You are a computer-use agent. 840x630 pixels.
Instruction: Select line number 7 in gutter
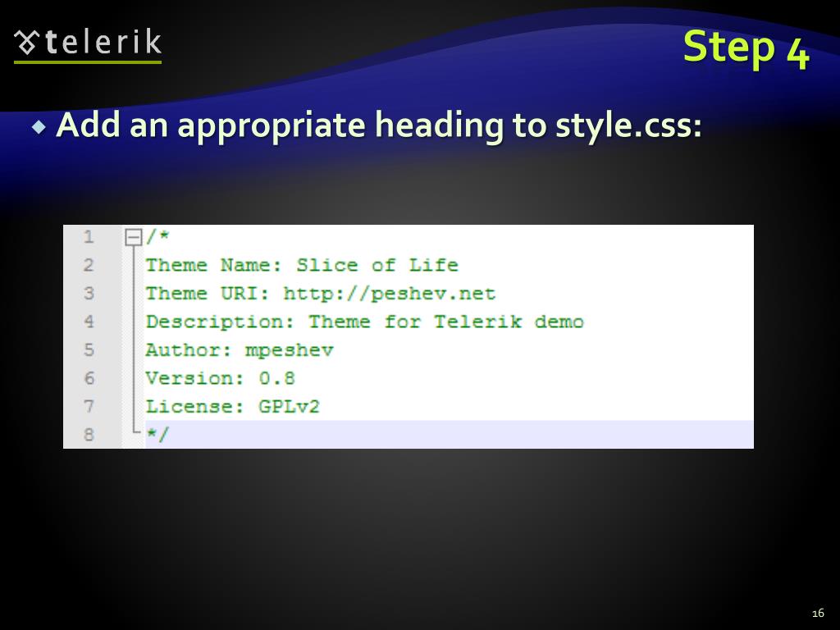point(89,407)
